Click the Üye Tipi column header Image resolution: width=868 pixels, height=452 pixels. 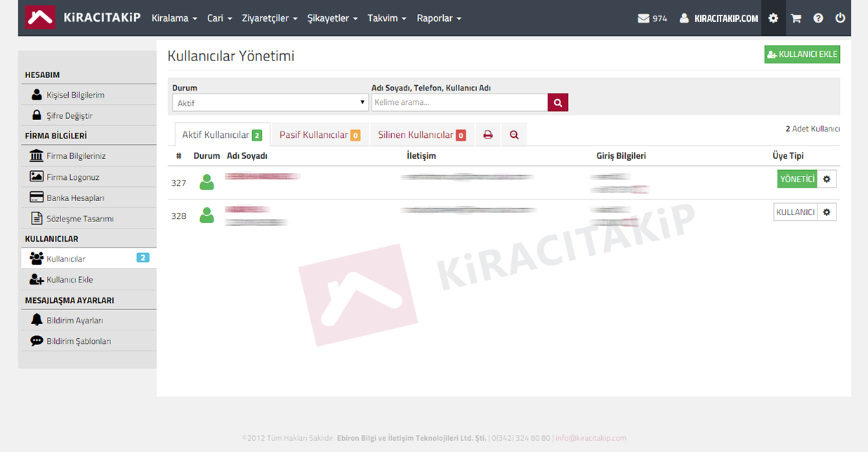pos(788,156)
